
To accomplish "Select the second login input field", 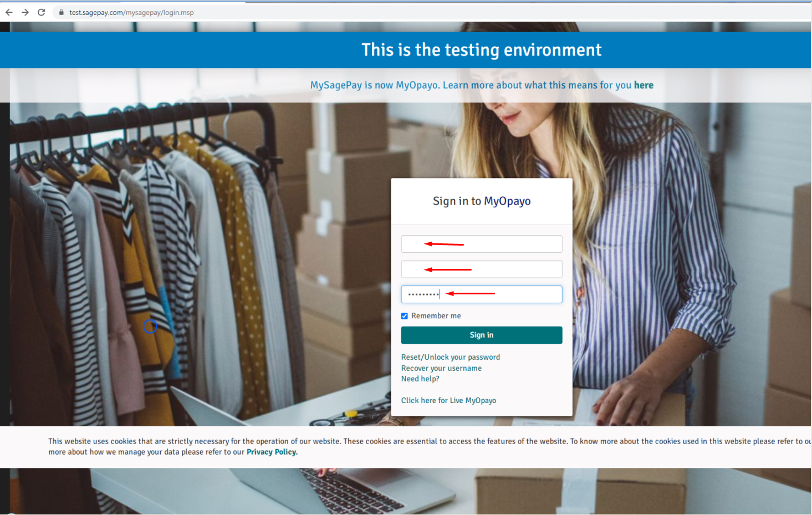I will pyautogui.click(x=482, y=269).
